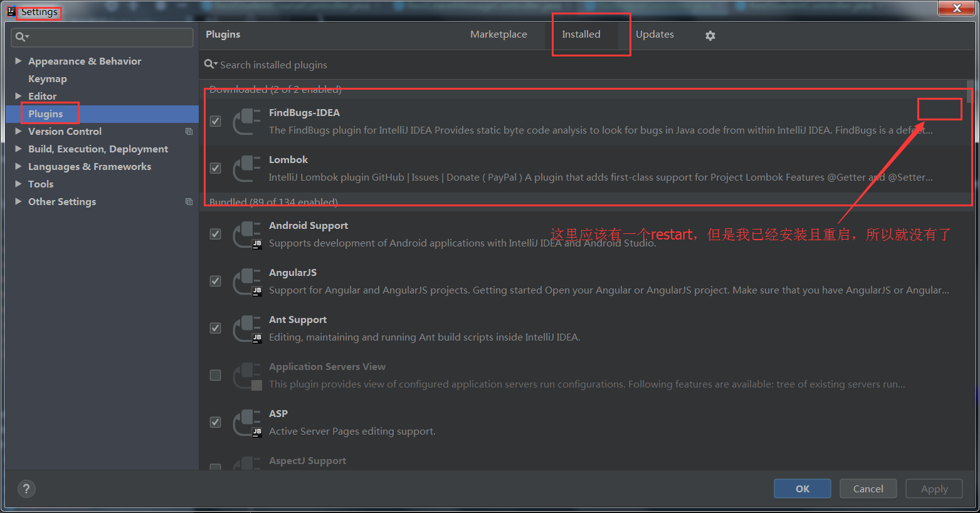Uncheck the Android Support plugin
The height and width of the screenshot is (513, 980).
tap(215, 234)
